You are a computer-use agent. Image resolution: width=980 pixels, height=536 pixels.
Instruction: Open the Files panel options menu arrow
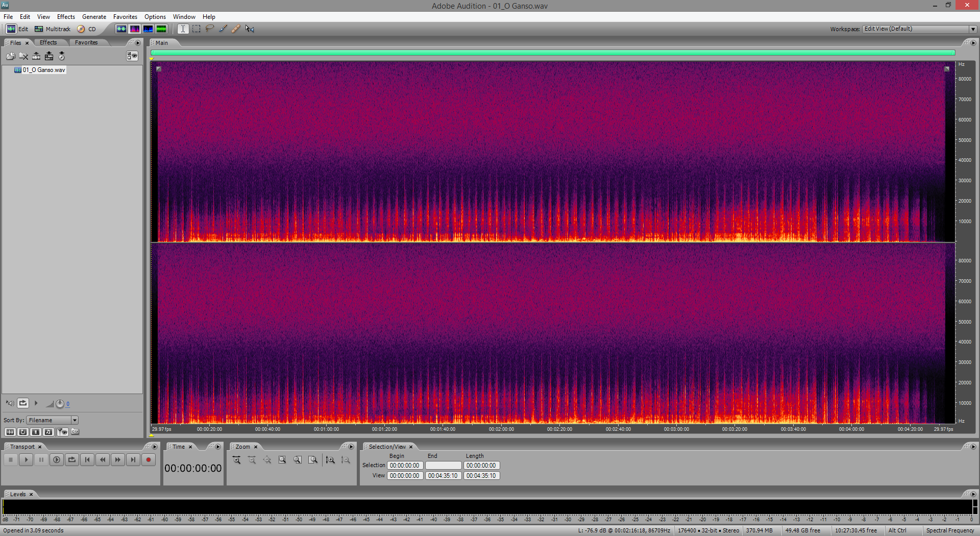(x=138, y=43)
